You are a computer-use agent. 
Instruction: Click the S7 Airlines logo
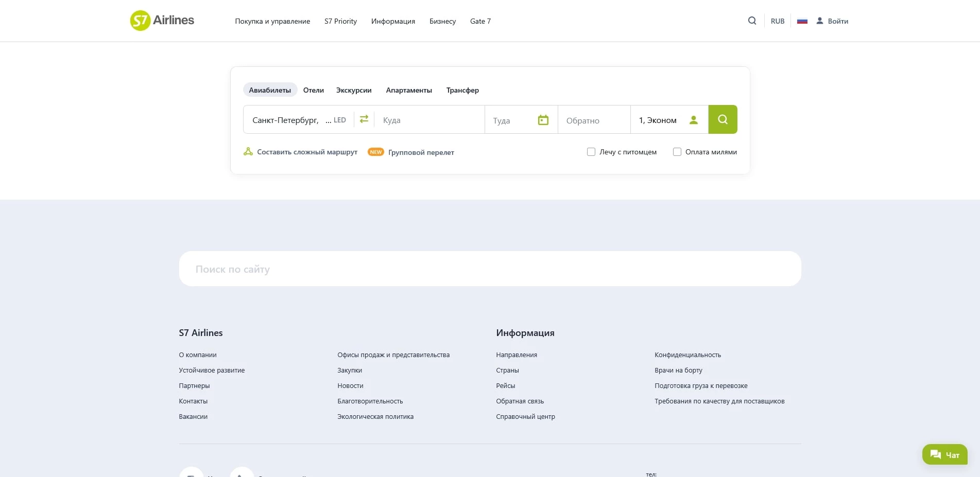162,21
